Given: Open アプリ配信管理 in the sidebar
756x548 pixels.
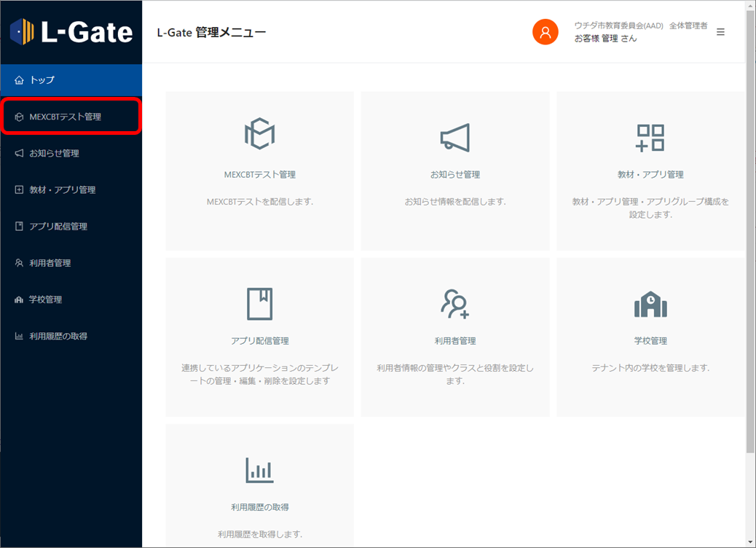Looking at the screenshot, I should 71,226.
